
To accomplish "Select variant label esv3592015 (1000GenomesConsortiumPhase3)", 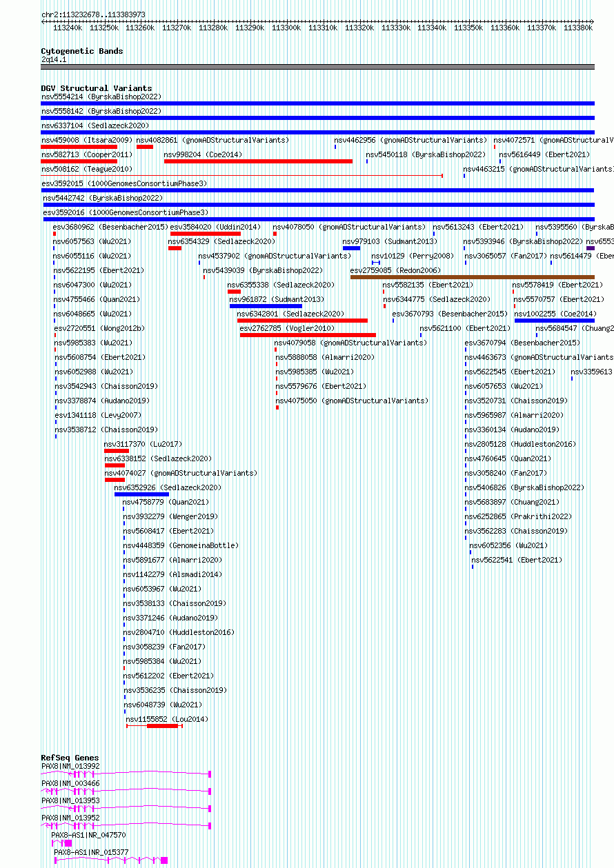I will click(x=124, y=183).
